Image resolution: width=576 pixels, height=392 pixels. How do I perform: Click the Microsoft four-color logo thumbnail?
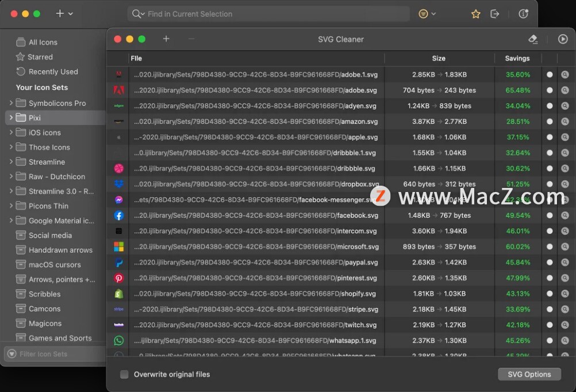point(118,247)
